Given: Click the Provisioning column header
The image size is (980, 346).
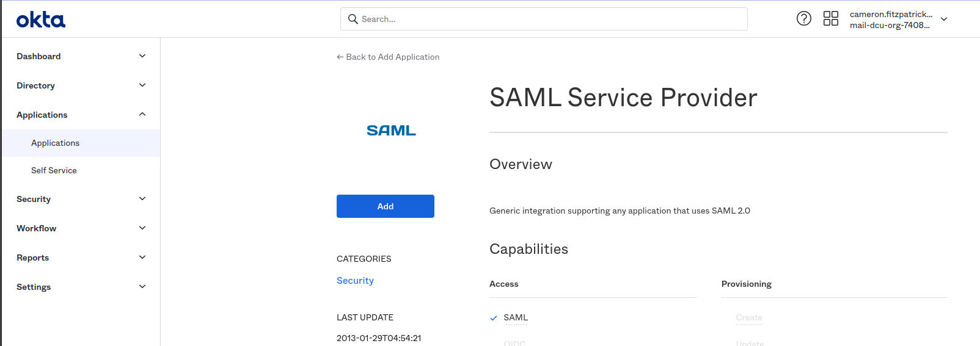Looking at the screenshot, I should tap(746, 284).
